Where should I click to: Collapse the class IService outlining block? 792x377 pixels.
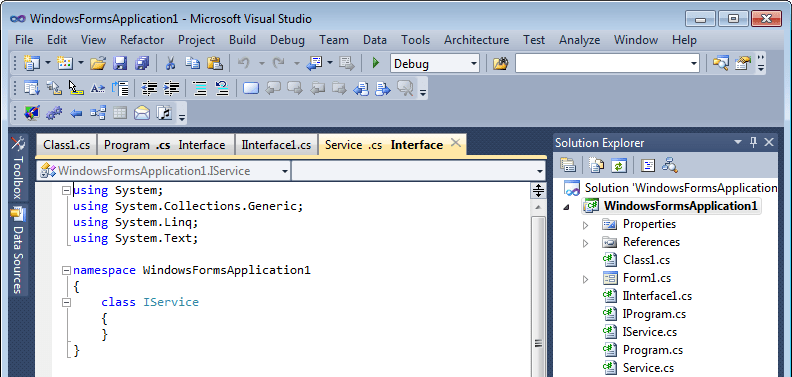point(66,302)
